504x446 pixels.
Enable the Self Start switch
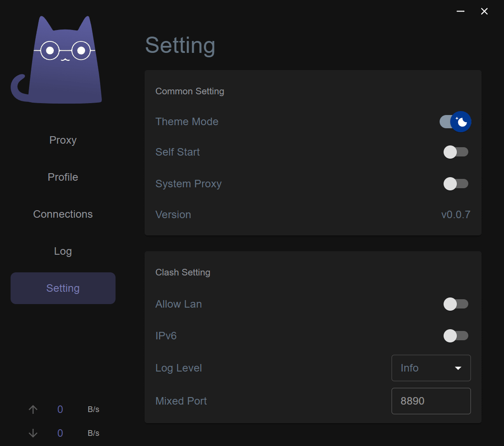[455, 152]
